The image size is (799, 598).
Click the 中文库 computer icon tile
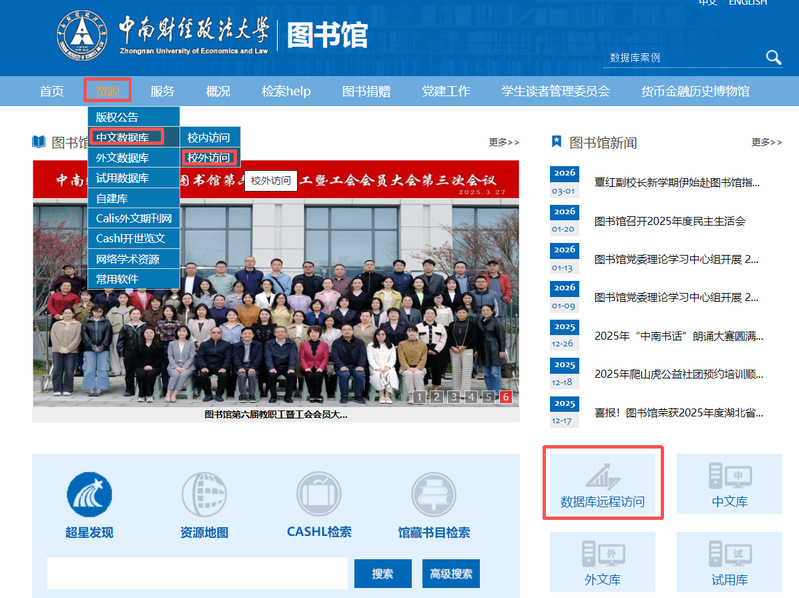point(729,485)
